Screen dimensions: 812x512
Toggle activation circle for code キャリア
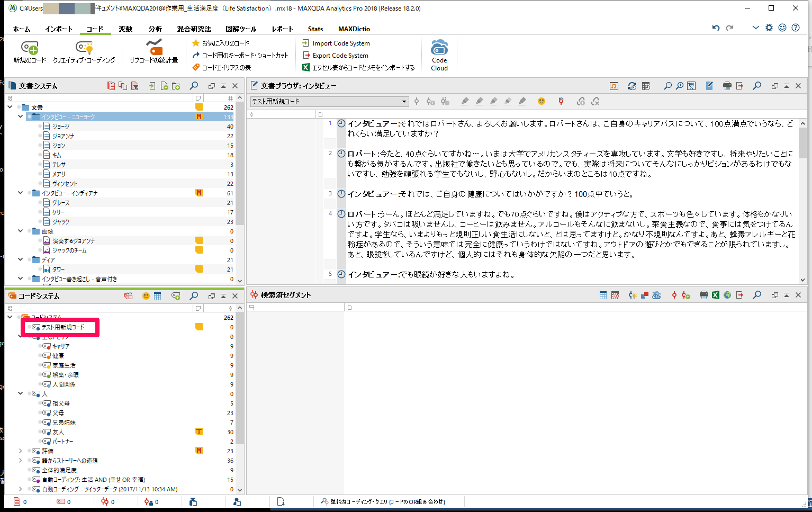click(40, 346)
